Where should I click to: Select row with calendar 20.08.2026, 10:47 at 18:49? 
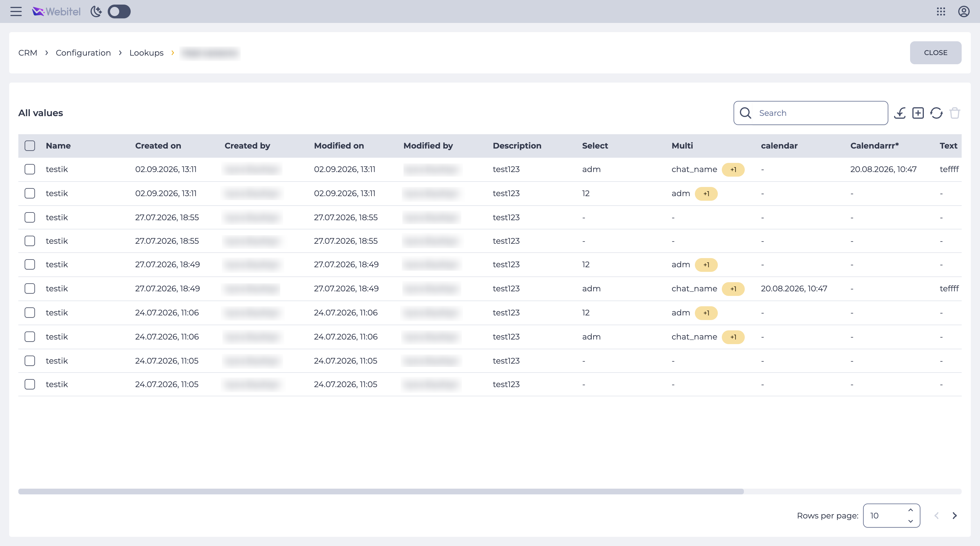pos(30,288)
